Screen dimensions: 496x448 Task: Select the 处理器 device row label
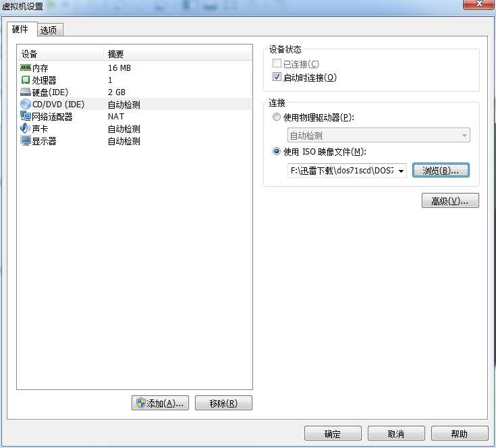[x=45, y=80]
